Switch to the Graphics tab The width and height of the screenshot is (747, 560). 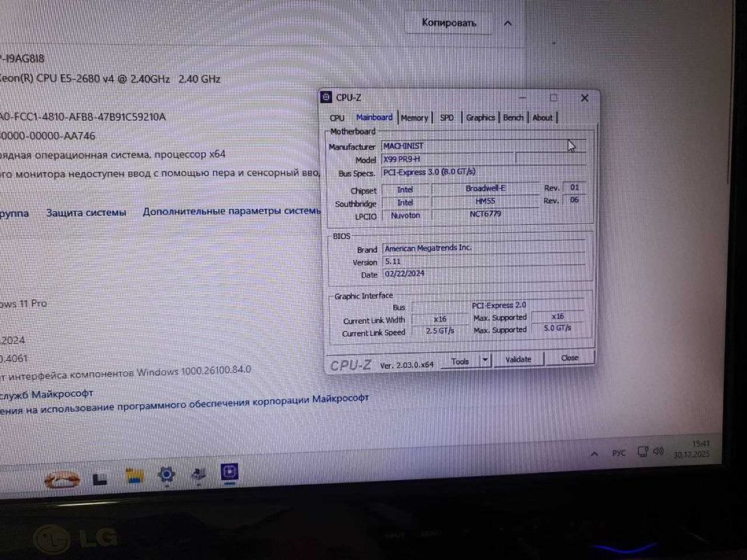tap(480, 117)
